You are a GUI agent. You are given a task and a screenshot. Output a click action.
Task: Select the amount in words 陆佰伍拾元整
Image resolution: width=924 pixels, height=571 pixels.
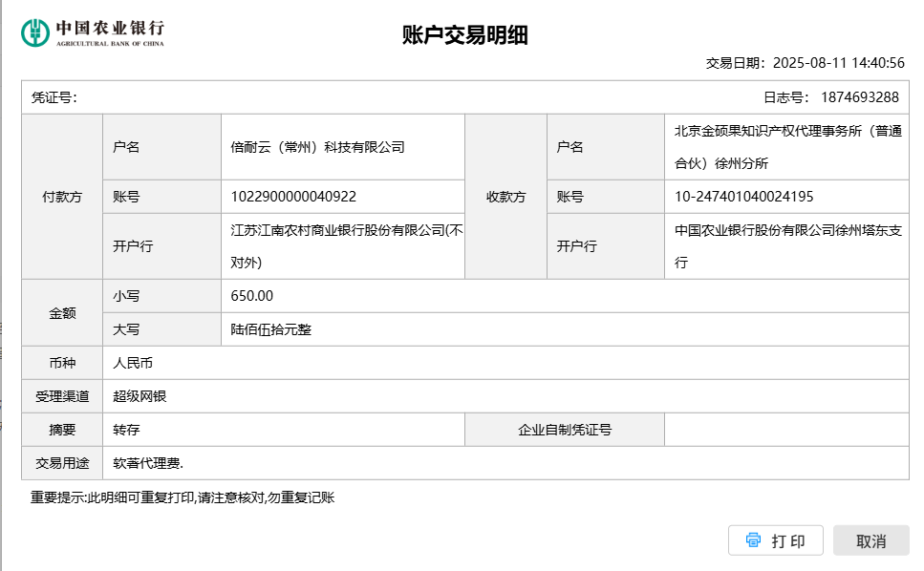[x=271, y=329]
